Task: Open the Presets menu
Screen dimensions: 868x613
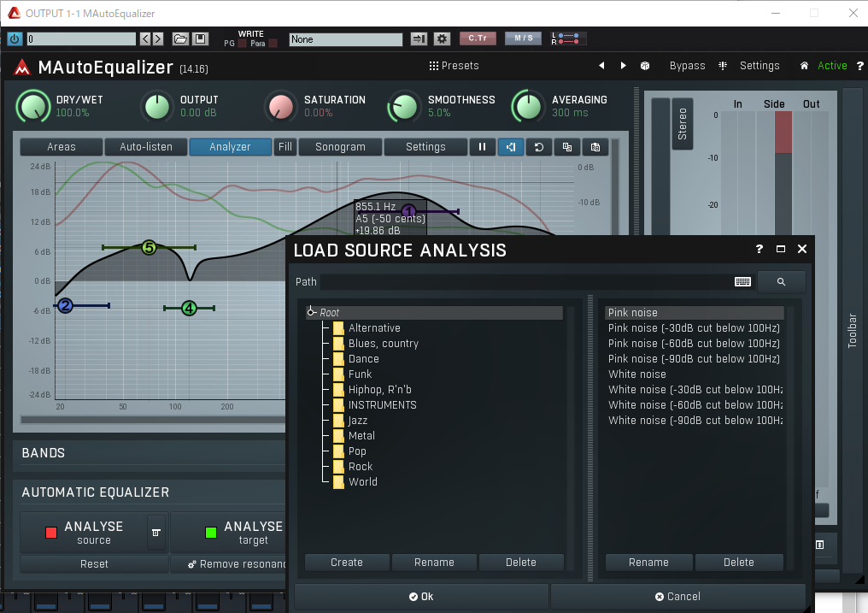Action: click(454, 65)
